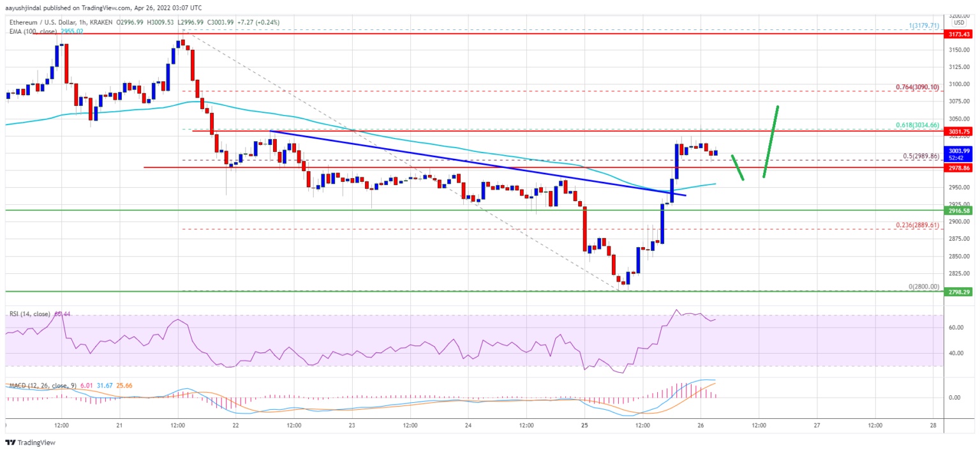Viewport: 980px width, 452px height.
Task: Open the EMA (100, close) indicator legend
Action: click(x=33, y=29)
